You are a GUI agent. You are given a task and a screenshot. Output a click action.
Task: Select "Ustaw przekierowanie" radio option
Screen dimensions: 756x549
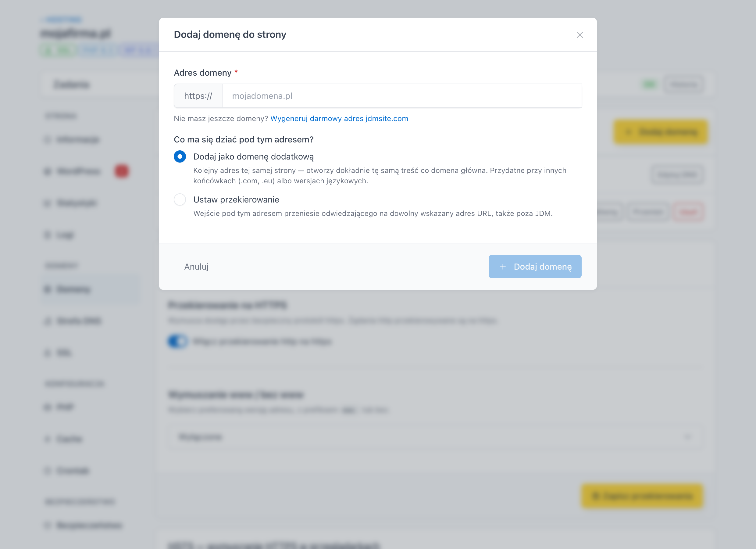(180, 199)
